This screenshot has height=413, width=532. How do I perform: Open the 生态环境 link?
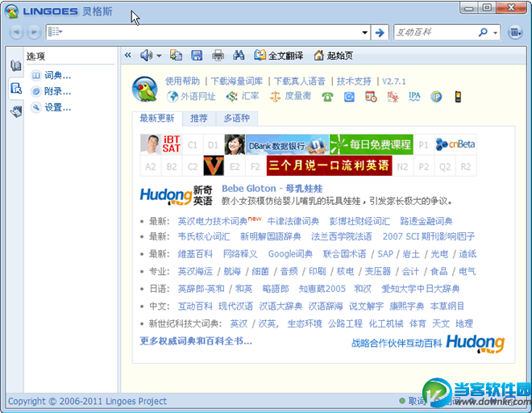pyautogui.click(x=305, y=323)
